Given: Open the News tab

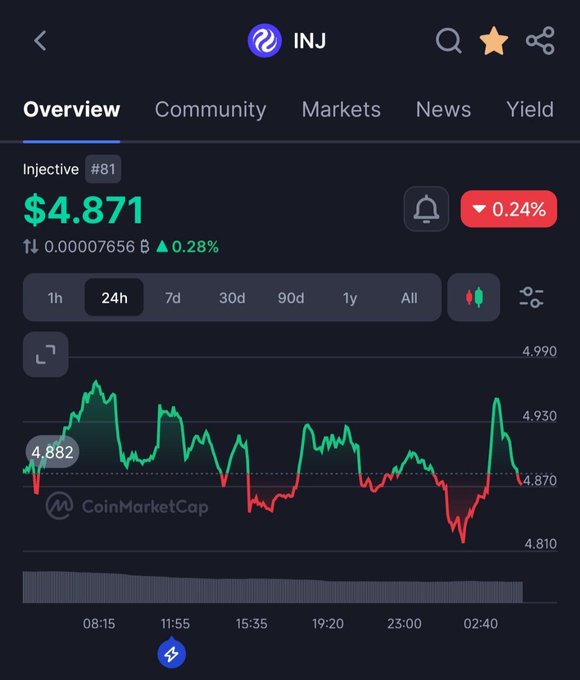Looking at the screenshot, I should (443, 109).
